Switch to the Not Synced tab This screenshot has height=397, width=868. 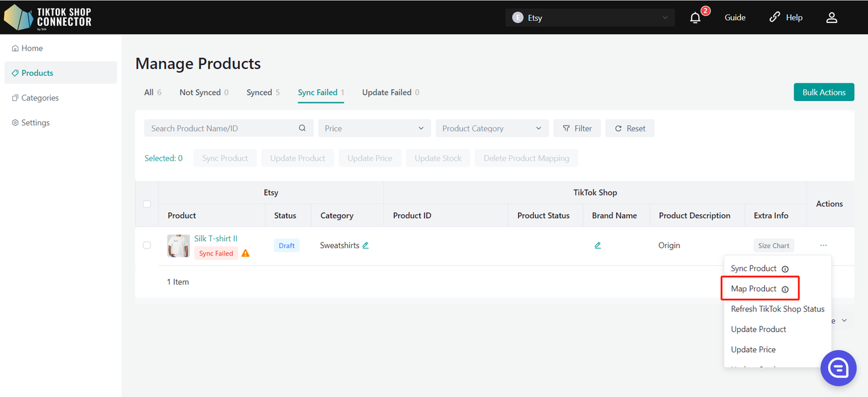click(204, 92)
